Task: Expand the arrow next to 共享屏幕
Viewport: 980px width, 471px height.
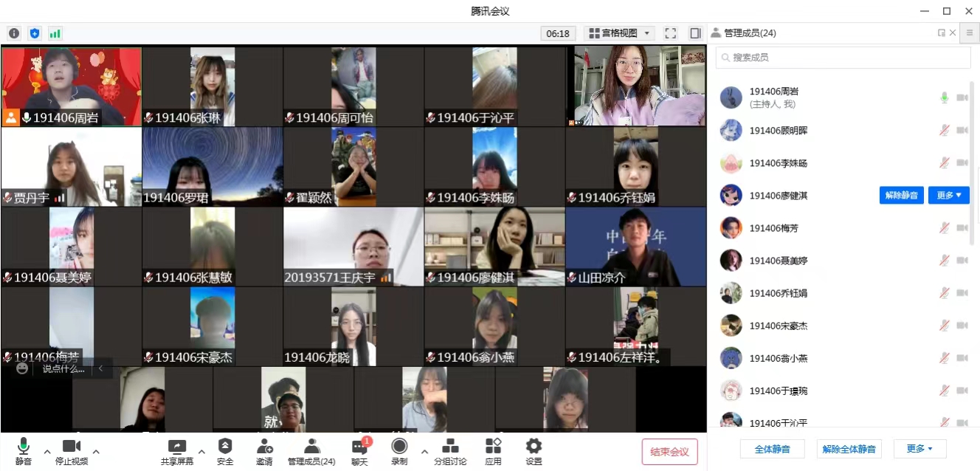Action: coord(201,451)
